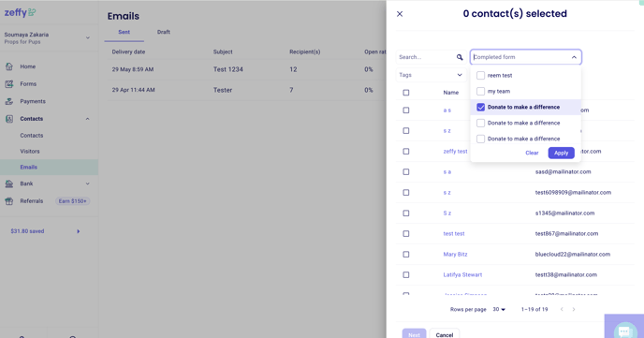Collapse the Contacts sidebar section

[87, 119]
